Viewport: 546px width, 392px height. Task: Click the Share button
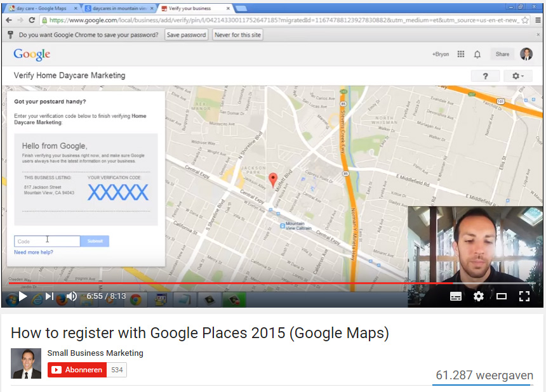[502, 55]
